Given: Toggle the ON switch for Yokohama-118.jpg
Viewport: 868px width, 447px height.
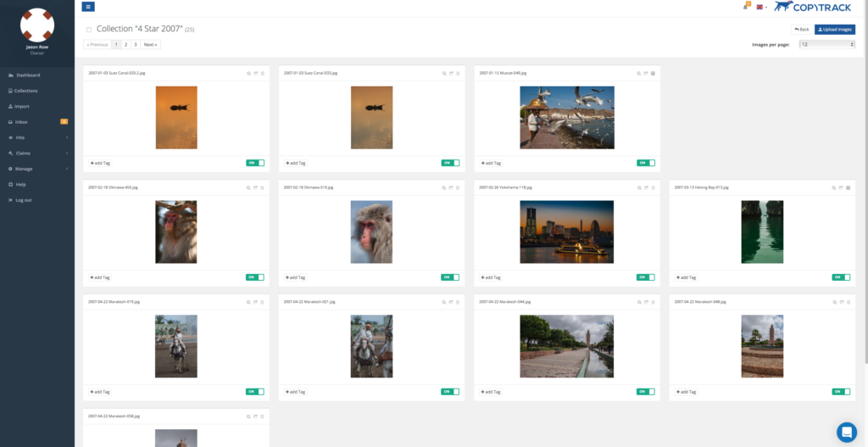Looking at the screenshot, I should point(645,277).
